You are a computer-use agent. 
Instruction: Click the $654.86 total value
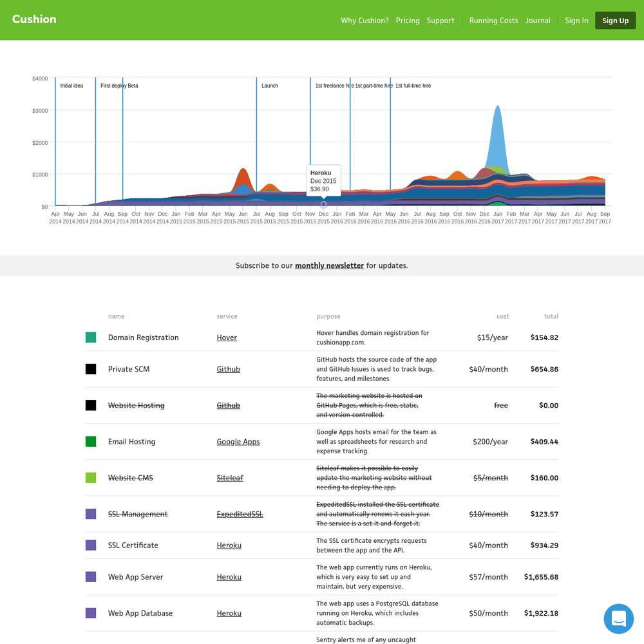(x=544, y=369)
